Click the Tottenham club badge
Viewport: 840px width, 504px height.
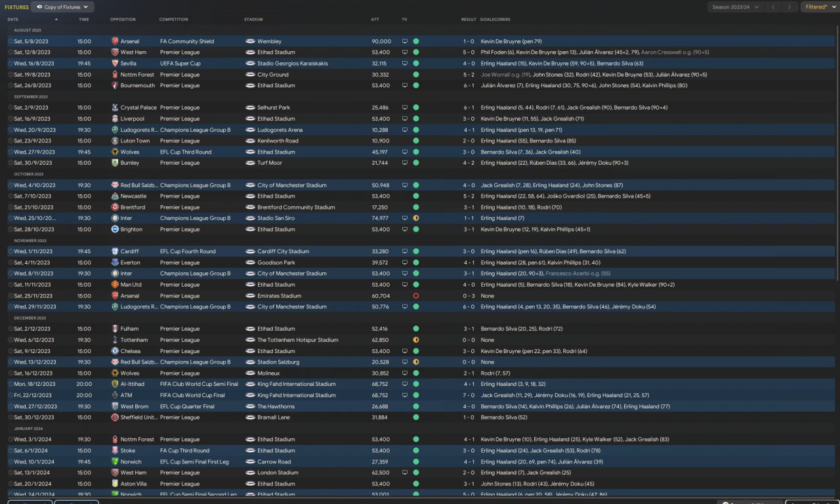pos(115,340)
